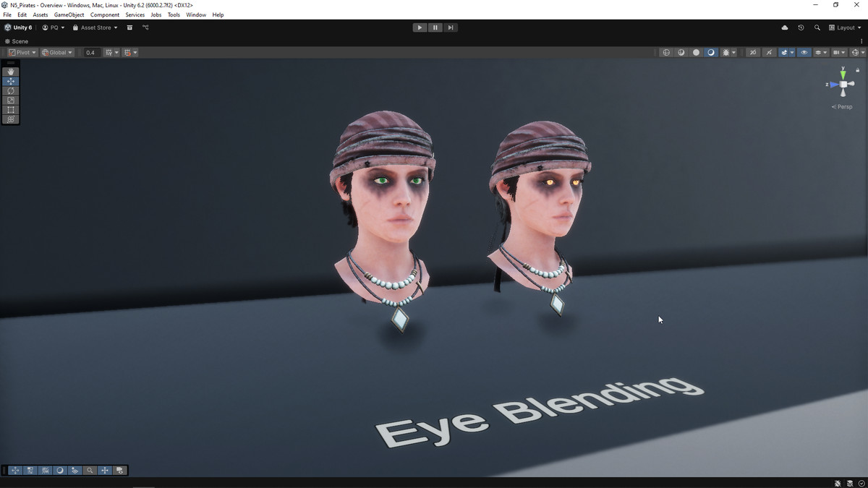Viewport: 868px width, 488px height.
Task: Select the Rotate tool
Action: [x=10, y=90]
